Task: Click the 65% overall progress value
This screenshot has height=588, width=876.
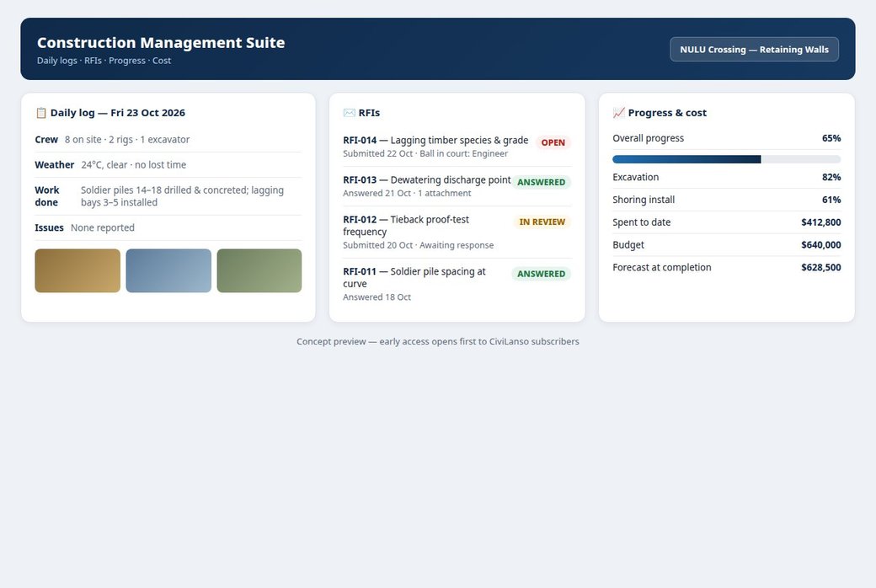Action: 831,138
